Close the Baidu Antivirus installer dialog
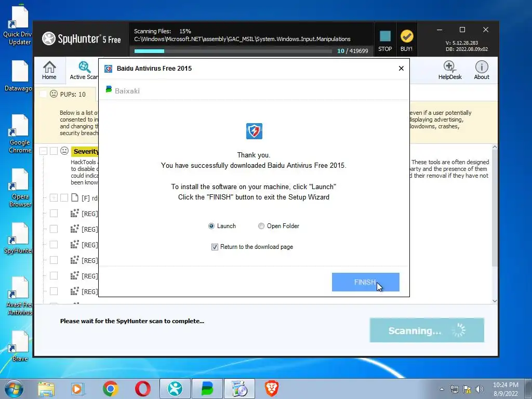532x399 pixels. (x=401, y=69)
